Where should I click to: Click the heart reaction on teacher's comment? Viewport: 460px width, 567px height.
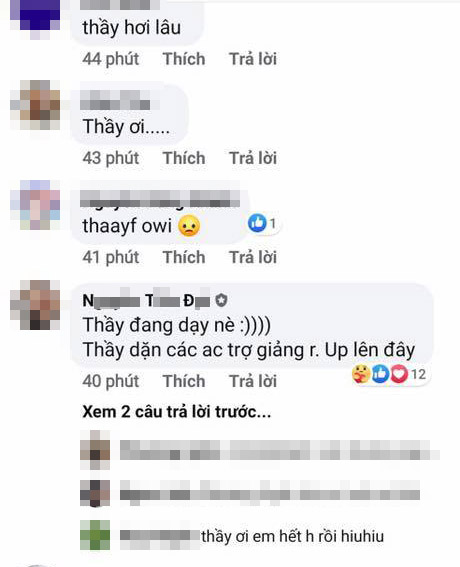399,374
